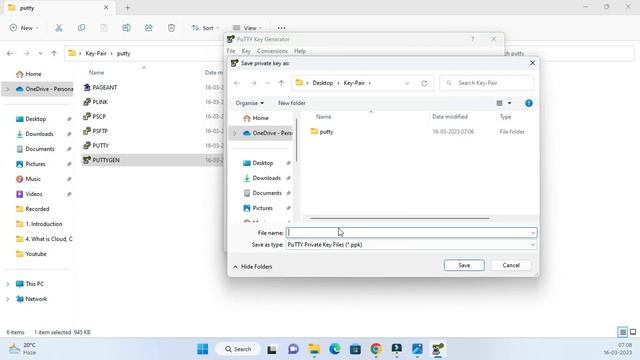The image size is (640, 360).
Task: Click Save button in Save private key dialog
Action: tap(464, 265)
